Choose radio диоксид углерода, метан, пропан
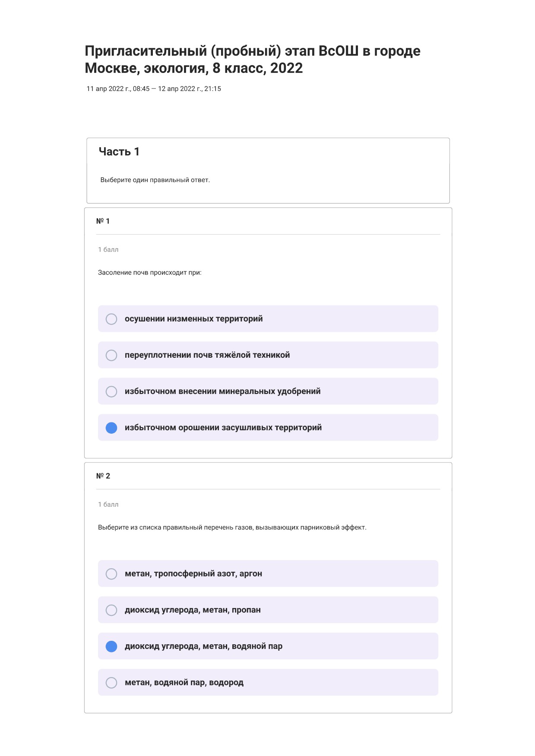The height and width of the screenshot is (756, 535). 111,610
